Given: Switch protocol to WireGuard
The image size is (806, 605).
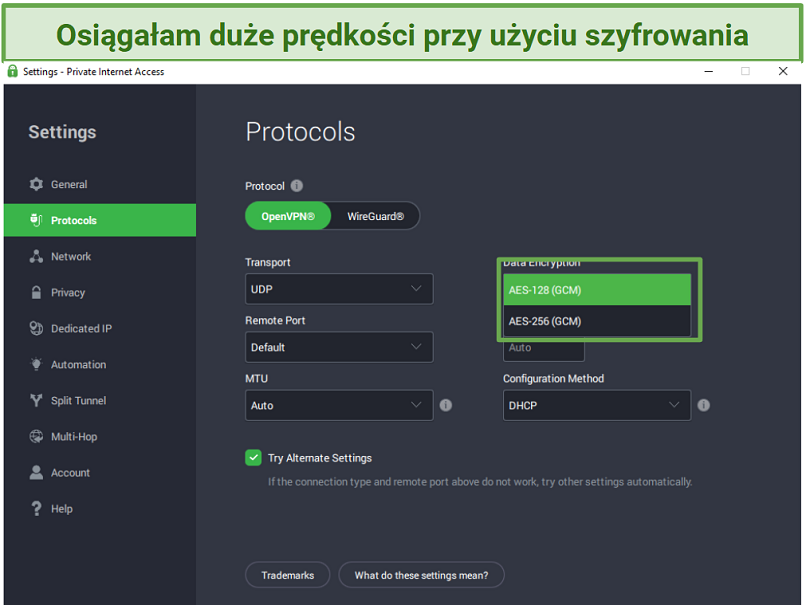Looking at the screenshot, I should point(375,216).
